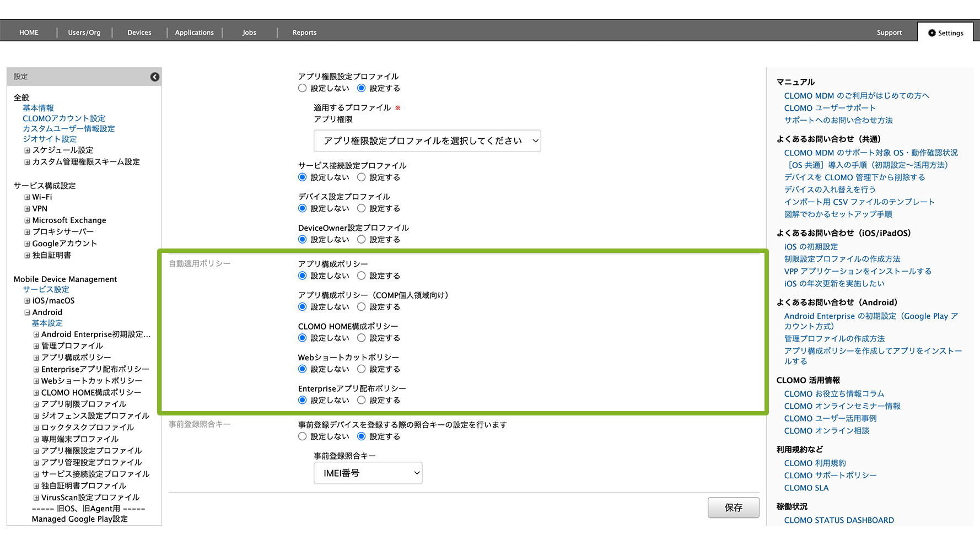
Task: Expand the iOS/macOS tree node
Action: (27, 301)
